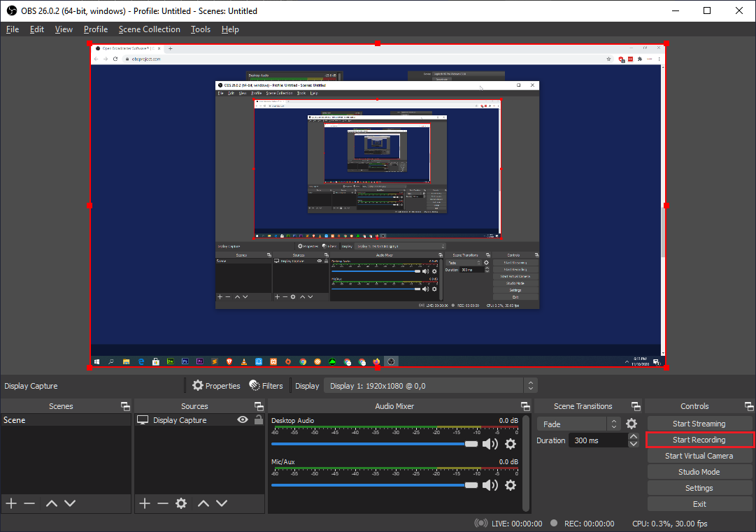Select Display Capture row in Sources list

point(199,420)
